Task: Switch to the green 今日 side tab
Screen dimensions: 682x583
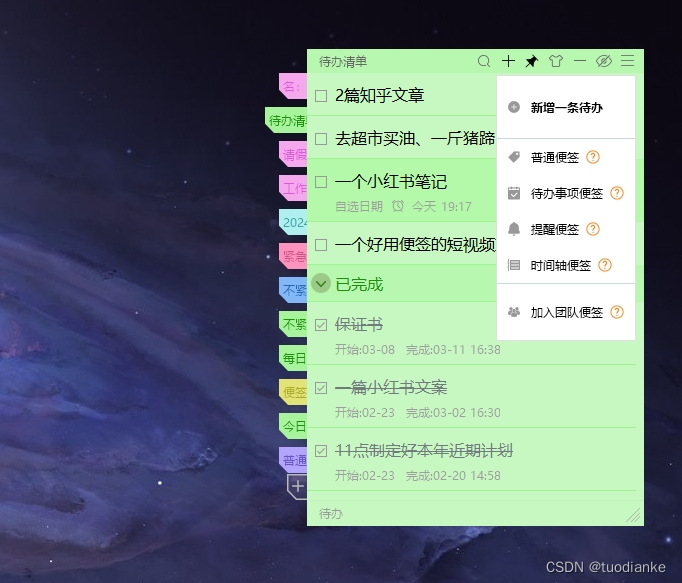Action: coord(293,426)
